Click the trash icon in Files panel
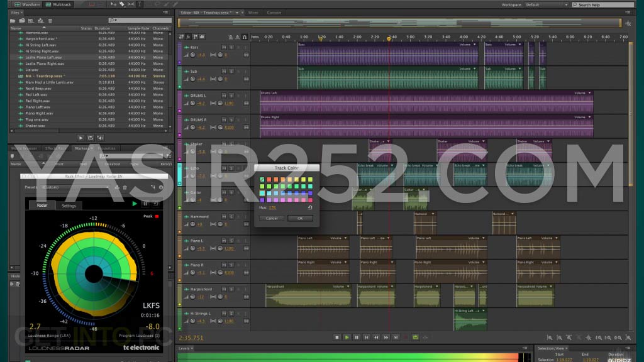 click(x=50, y=21)
